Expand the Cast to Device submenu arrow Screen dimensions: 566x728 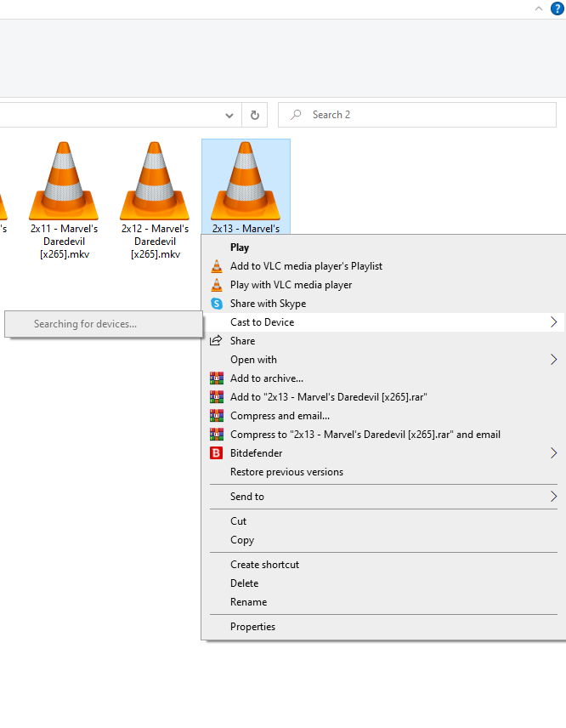coord(553,322)
